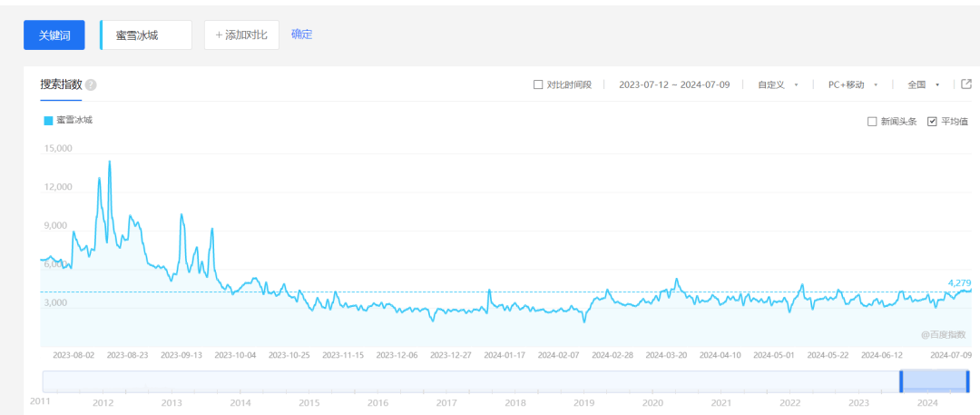980x415 pixels.
Task: Click the left handle of timeline range selector
Action: [x=901, y=381]
